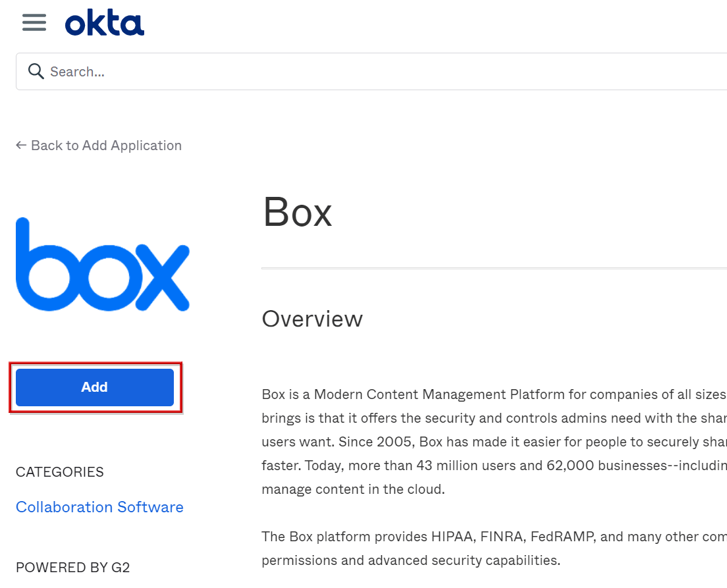727x588 pixels.
Task: Click the Okta logo
Action: [105, 23]
